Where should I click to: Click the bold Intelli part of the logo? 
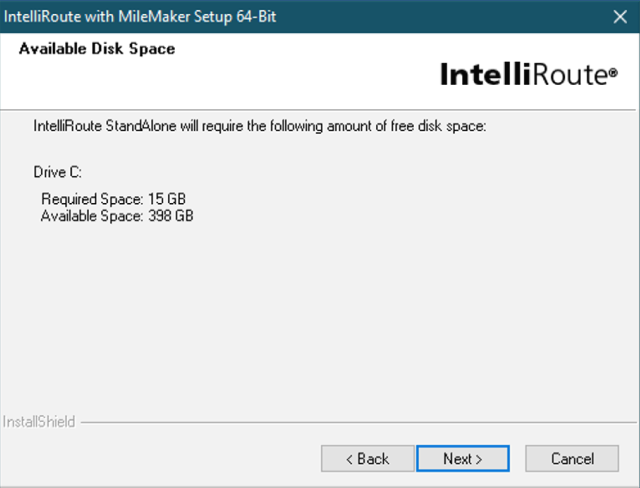(x=485, y=74)
